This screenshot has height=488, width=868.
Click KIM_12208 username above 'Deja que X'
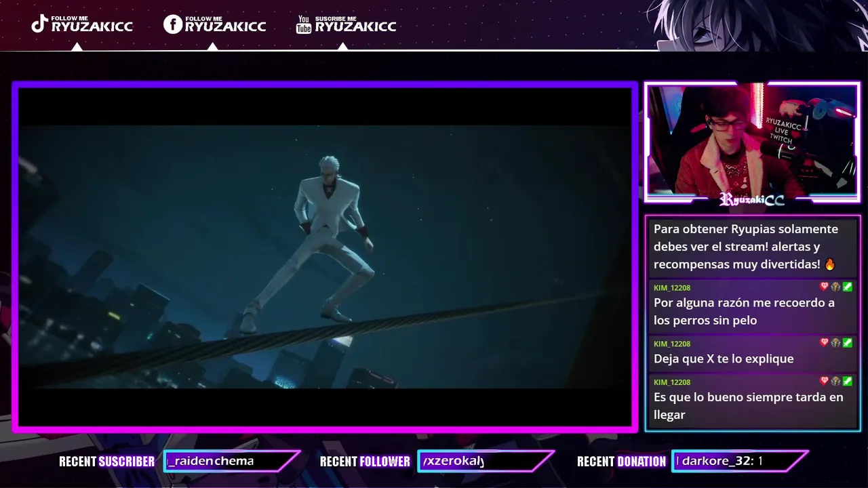[672, 344]
